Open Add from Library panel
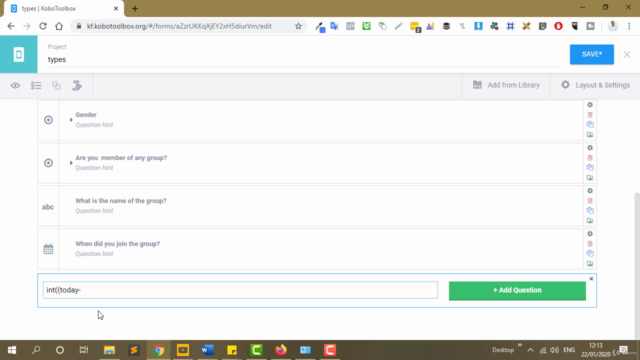 [x=506, y=85]
